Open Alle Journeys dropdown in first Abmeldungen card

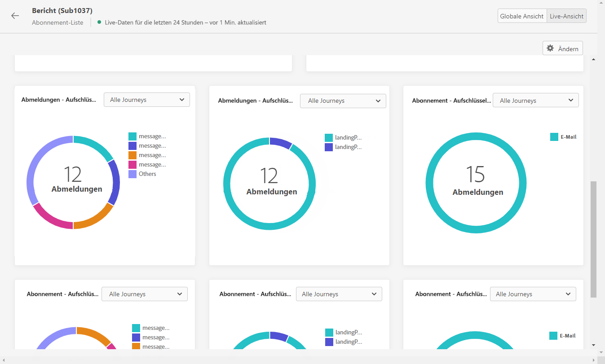click(x=147, y=100)
